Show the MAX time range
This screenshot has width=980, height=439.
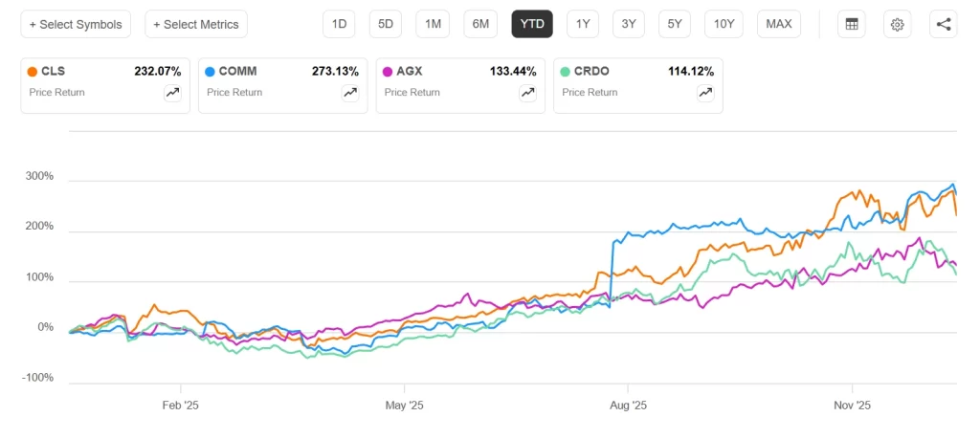779,24
